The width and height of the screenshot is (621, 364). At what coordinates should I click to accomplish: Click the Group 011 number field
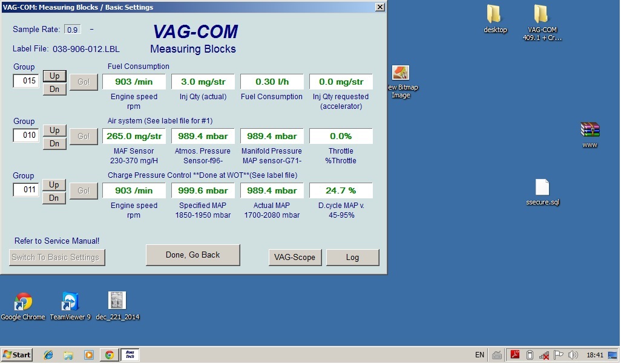[26, 190]
